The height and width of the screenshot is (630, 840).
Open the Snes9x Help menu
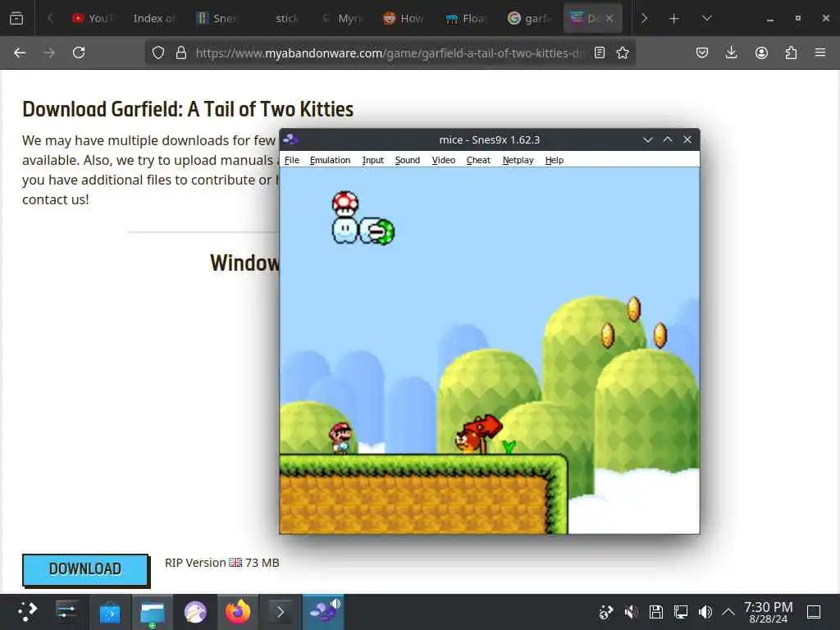click(555, 160)
